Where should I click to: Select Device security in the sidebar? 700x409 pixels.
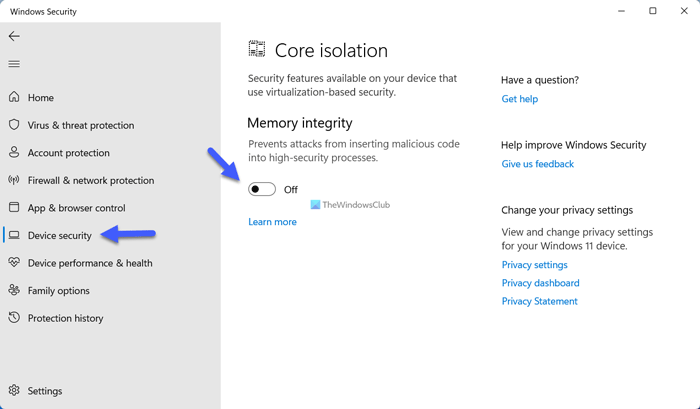[59, 236]
